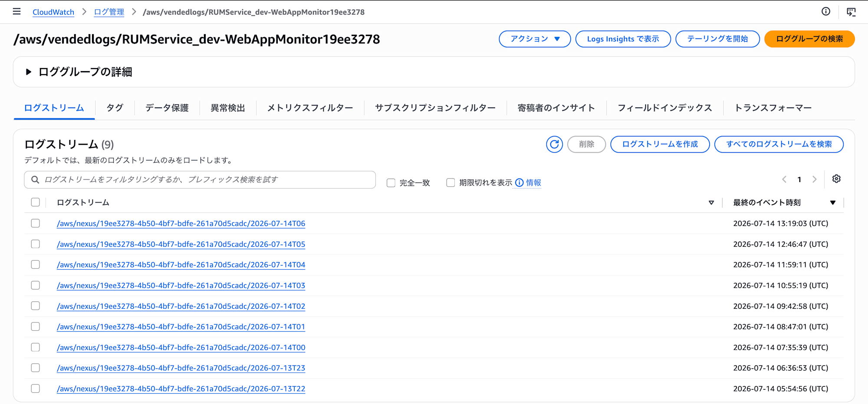
Task: Go to next page of log streams
Action: click(814, 179)
